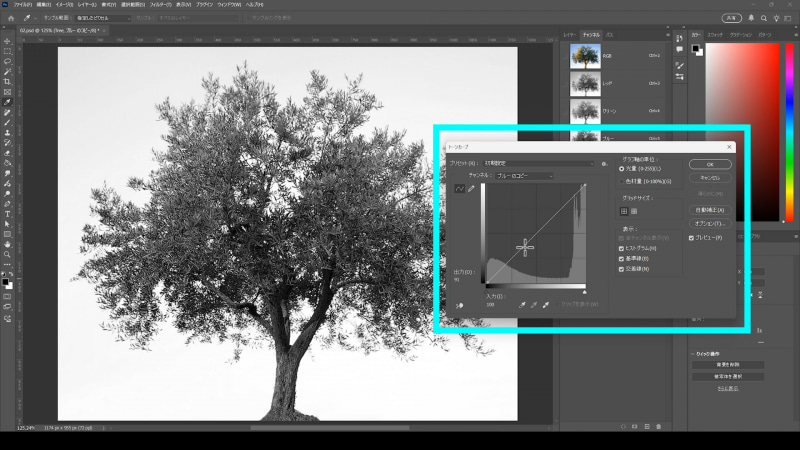Image resolution: width=800 pixels, height=450 pixels.
Task: Select the Lasso tool
Action: [7, 62]
